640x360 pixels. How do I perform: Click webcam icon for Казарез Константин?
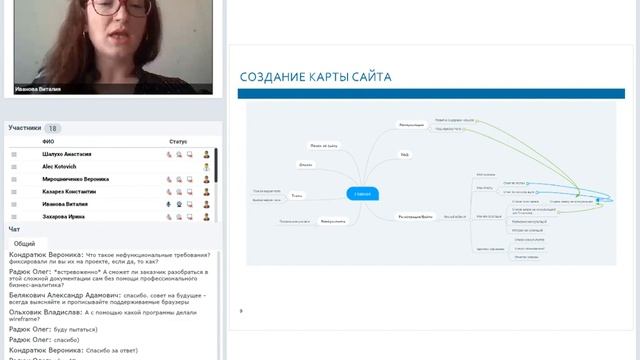pyautogui.click(x=179, y=192)
